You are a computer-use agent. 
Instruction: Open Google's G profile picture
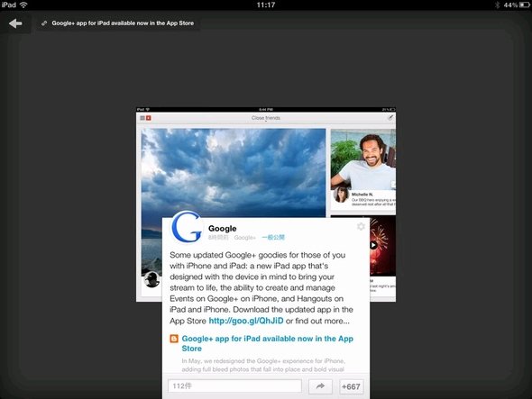coord(187,227)
